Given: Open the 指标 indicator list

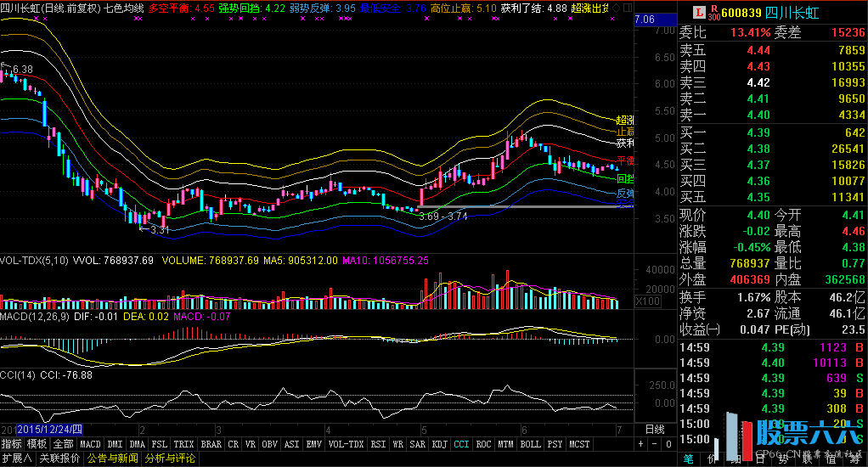Looking at the screenshot, I should (12, 444).
